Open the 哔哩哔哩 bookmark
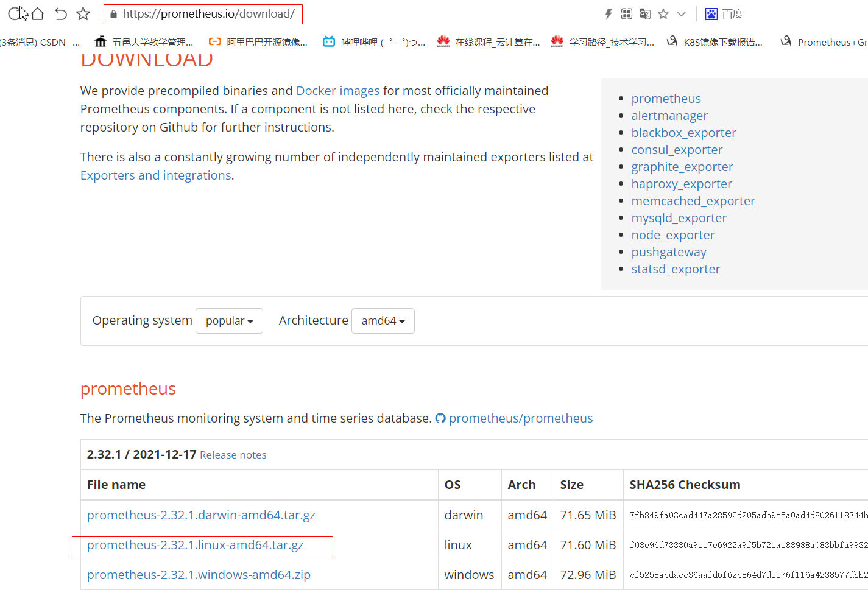The height and width of the screenshot is (615, 868). click(x=374, y=42)
